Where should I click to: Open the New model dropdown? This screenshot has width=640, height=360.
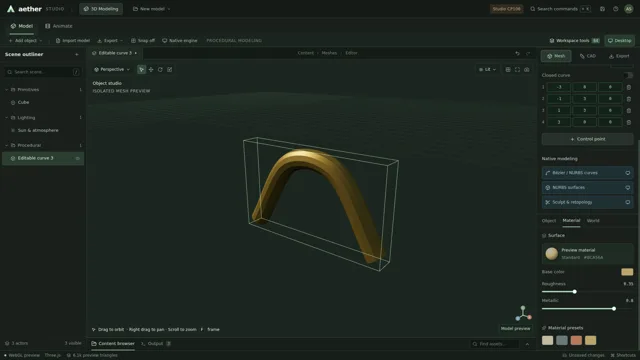[151, 9]
